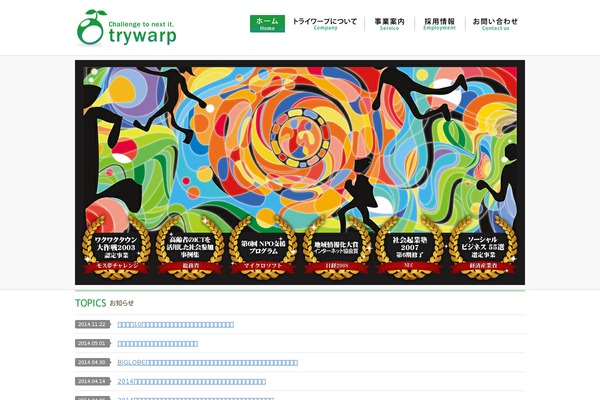Screen dimensions: 600x400
Task: Click the 地域情報化大賞 award badge
Action: (336, 248)
